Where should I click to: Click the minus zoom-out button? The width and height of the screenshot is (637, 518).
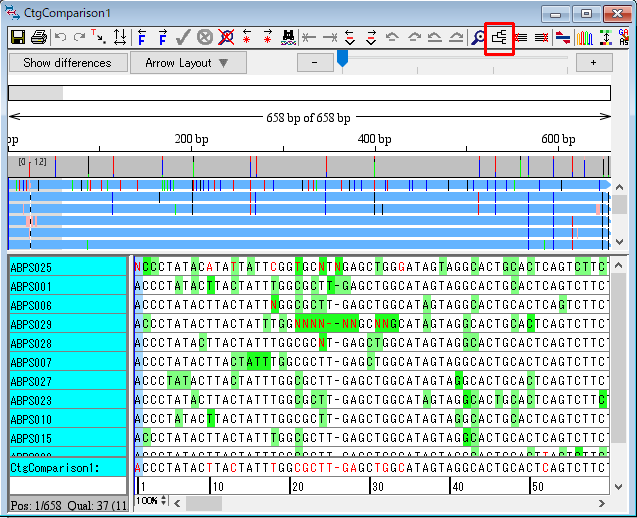[315, 63]
